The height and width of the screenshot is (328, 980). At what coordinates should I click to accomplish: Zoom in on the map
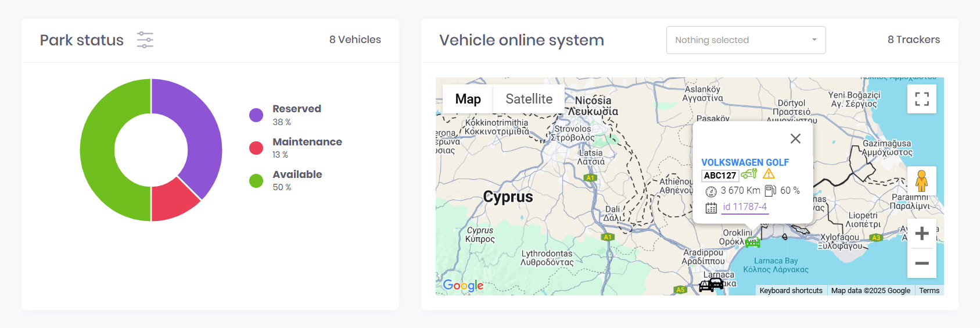pos(921,234)
